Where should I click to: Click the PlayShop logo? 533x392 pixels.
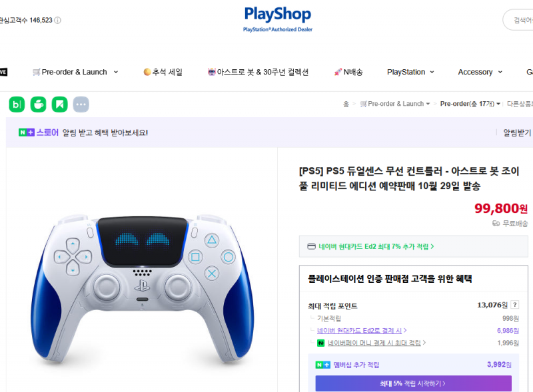click(x=278, y=19)
